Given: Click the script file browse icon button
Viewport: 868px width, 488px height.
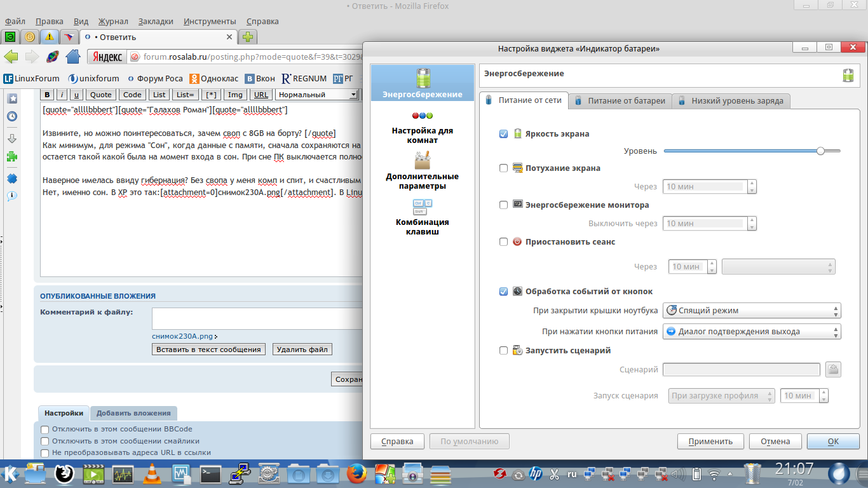Looking at the screenshot, I should pyautogui.click(x=833, y=369).
